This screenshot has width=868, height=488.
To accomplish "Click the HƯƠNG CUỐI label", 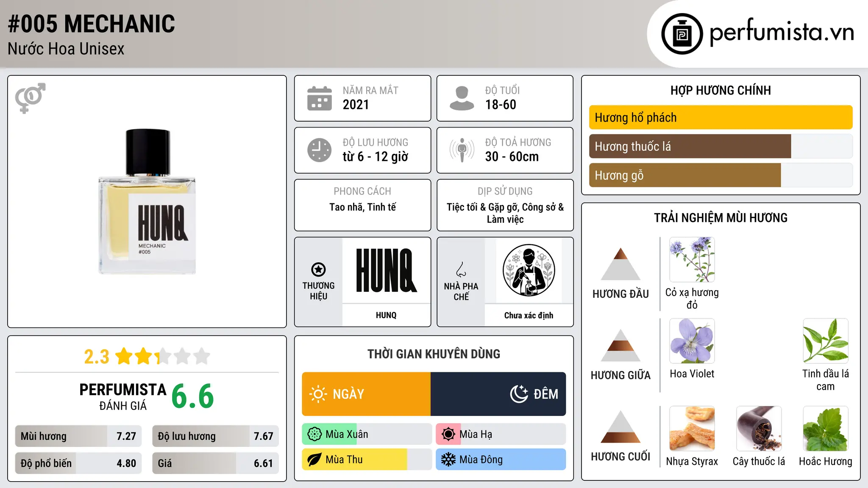I will point(620,457).
